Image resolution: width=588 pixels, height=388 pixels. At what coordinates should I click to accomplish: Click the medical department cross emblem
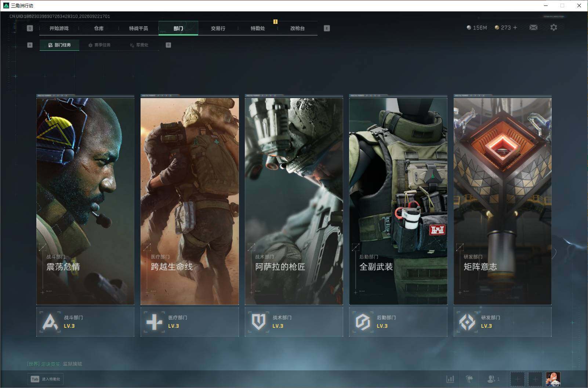click(x=154, y=322)
